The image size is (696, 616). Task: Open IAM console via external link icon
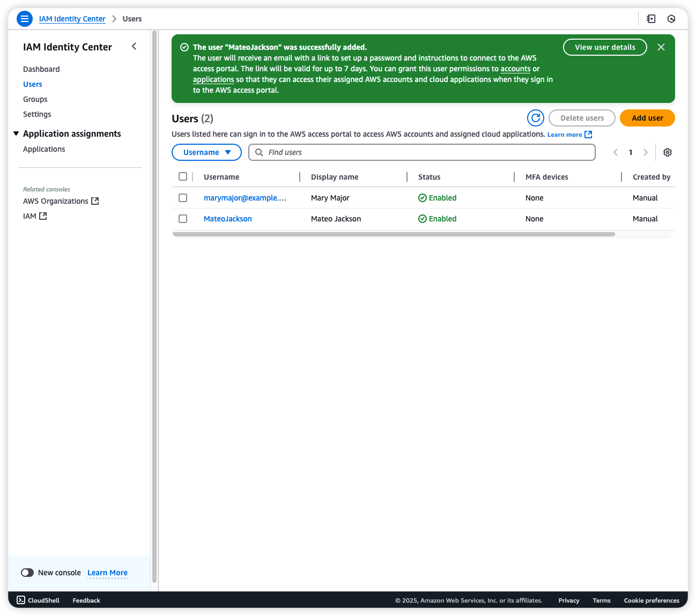pos(45,216)
